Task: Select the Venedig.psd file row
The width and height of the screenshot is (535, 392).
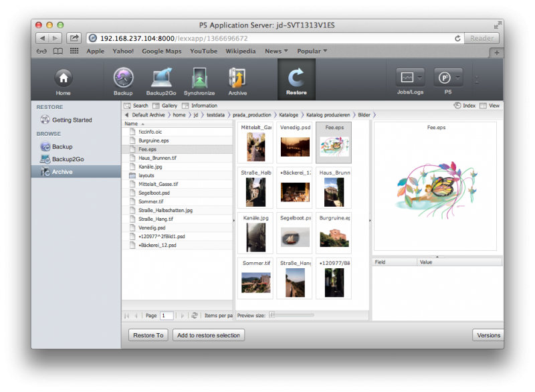Action: pyautogui.click(x=177, y=227)
